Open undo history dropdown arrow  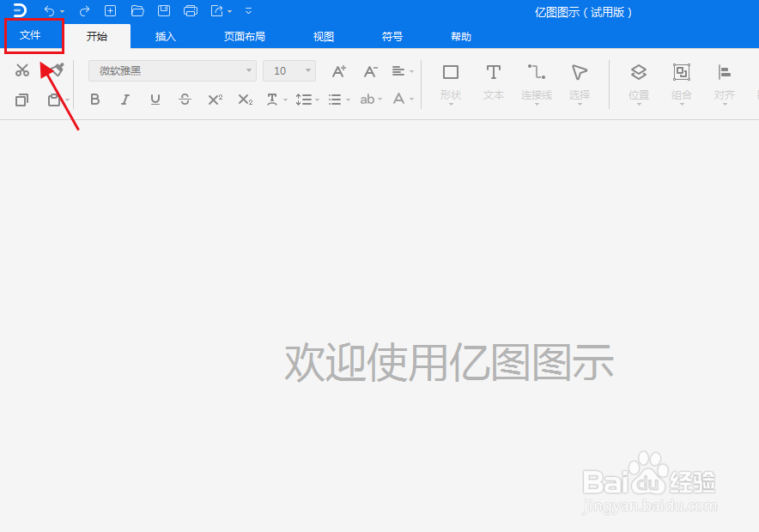click(63, 12)
